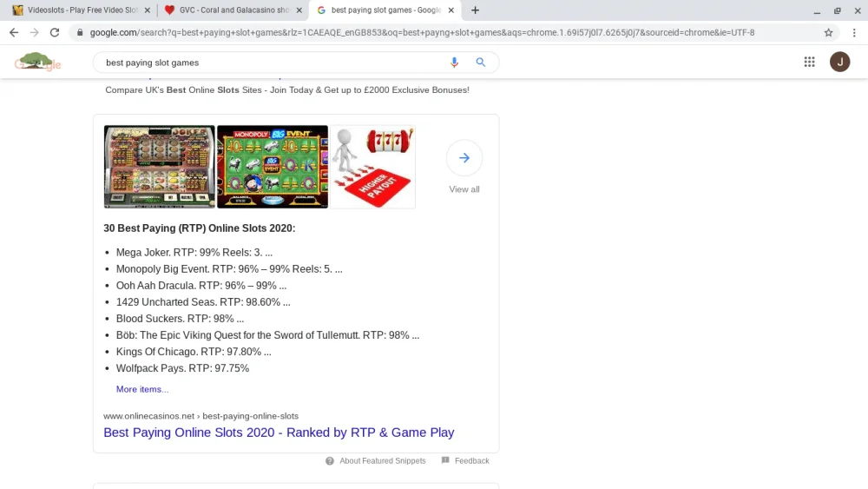Viewport: 868px width, 489px height.
Task: Reload the current page
Action: pyautogui.click(x=54, y=33)
